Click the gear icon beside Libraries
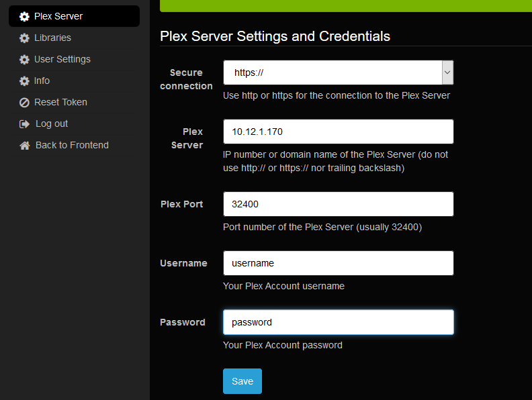This screenshot has height=400, width=532. point(24,38)
